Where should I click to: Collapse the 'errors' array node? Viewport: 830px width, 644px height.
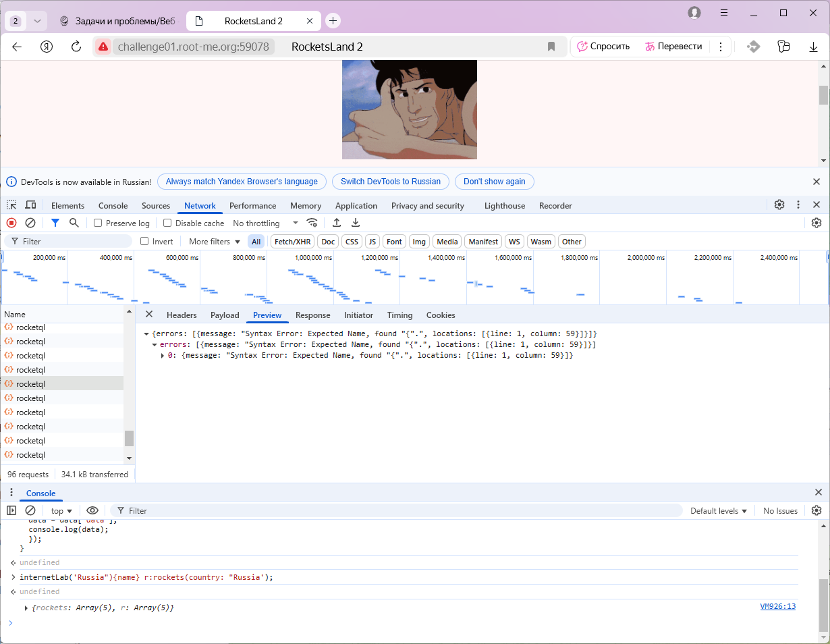tap(155, 344)
